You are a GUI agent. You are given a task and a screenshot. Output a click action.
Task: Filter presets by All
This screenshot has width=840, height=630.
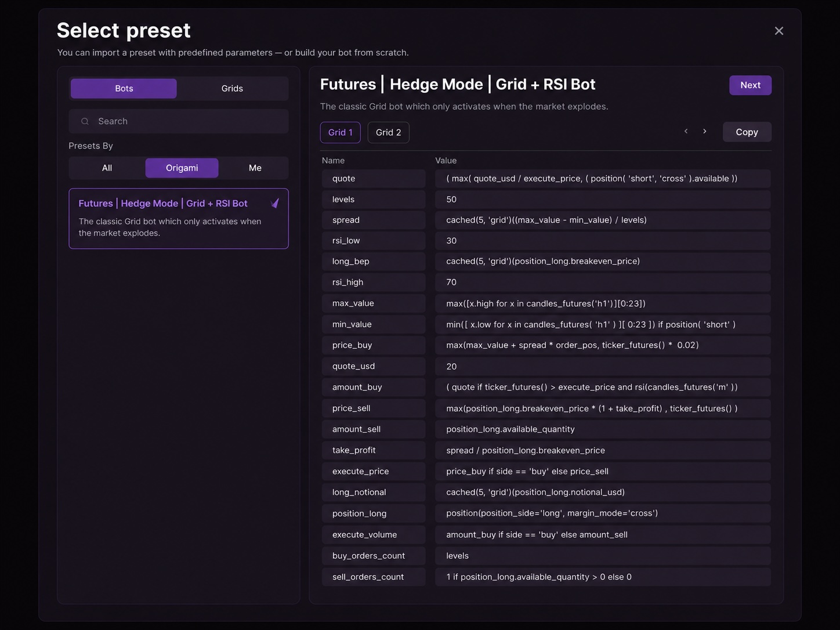click(107, 168)
